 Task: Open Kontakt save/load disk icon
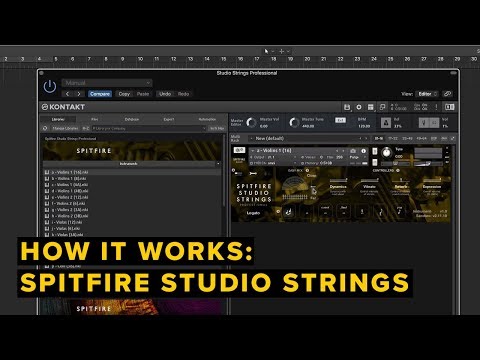(x=347, y=107)
